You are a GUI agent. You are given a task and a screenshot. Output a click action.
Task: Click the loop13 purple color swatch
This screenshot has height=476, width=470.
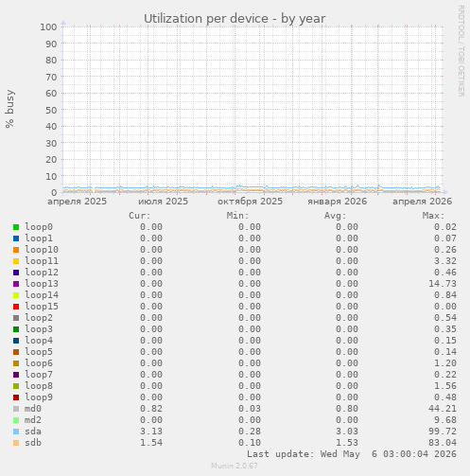point(16,284)
